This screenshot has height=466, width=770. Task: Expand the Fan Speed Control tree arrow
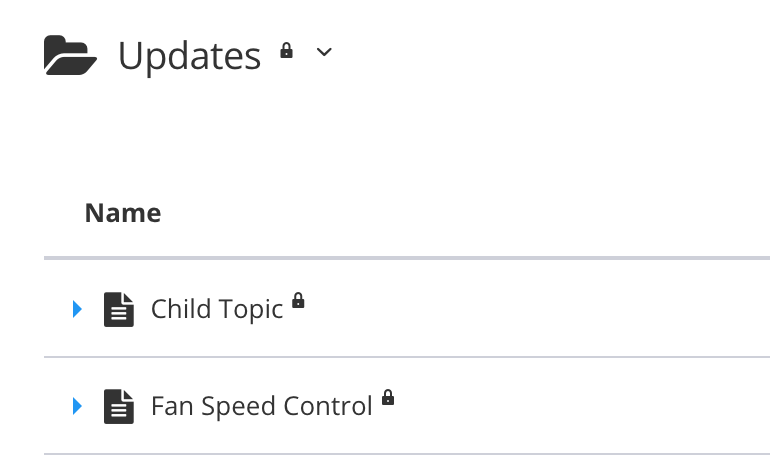pyautogui.click(x=78, y=406)
